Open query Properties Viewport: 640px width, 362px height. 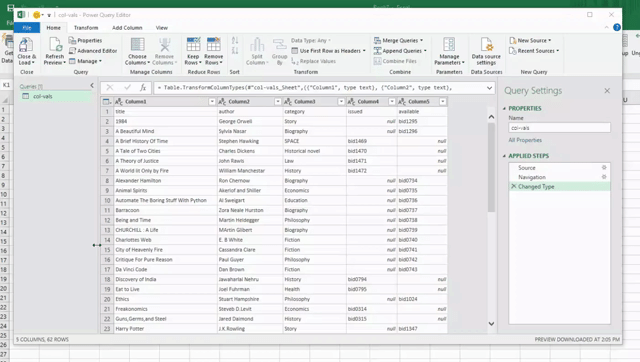coord(85,40)
